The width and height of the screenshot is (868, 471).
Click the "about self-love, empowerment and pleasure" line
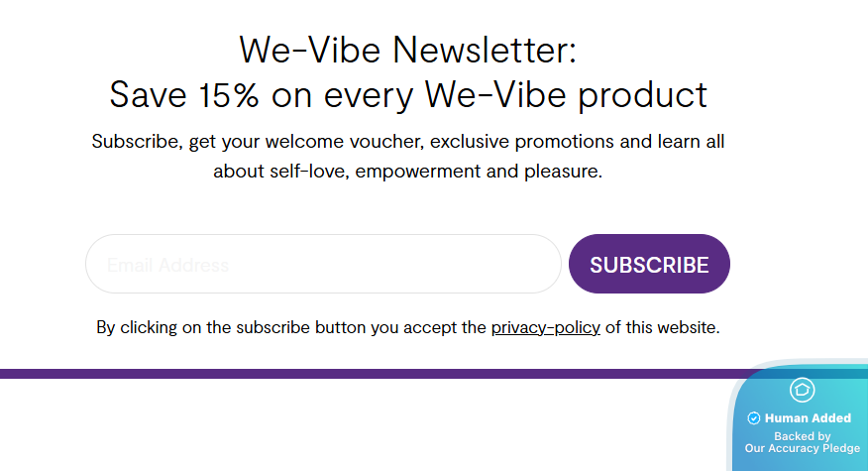coord(407,171)
